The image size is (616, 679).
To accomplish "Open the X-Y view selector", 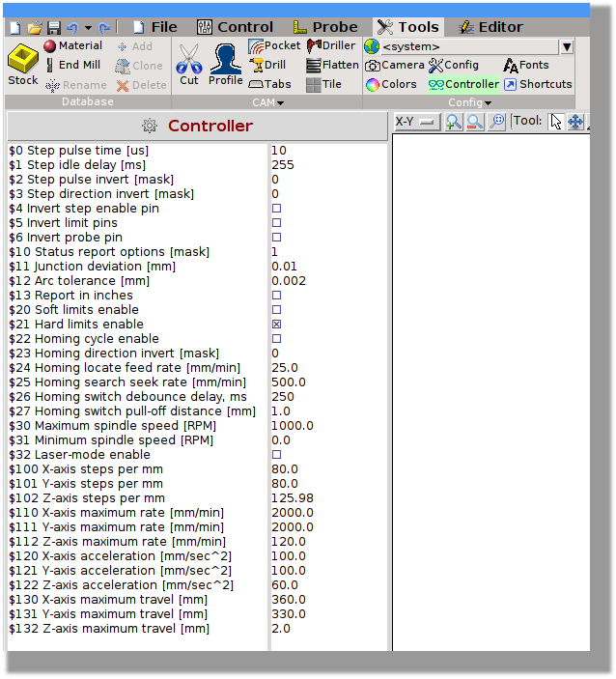I will (417, 122).
